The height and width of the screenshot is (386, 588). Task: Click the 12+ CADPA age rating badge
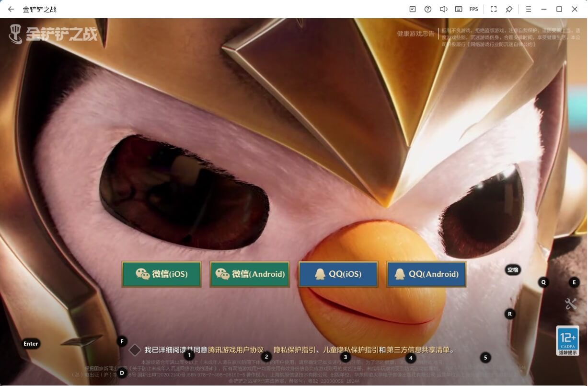tap(567, 340)
